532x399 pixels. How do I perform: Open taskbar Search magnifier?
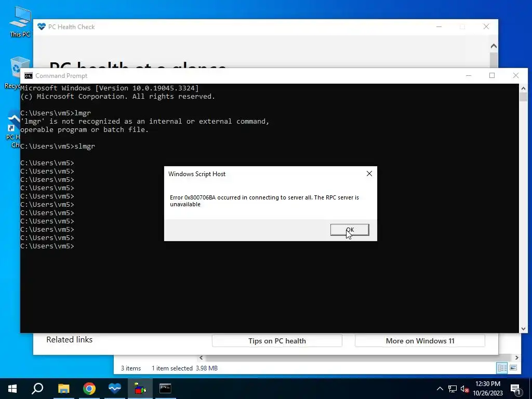tap(37, 389)
